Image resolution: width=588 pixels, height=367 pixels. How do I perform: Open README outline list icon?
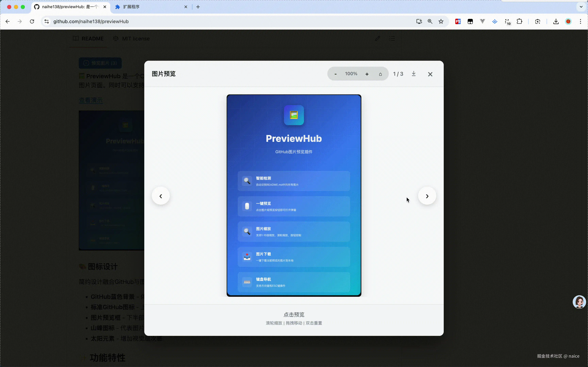pos(392,38)
